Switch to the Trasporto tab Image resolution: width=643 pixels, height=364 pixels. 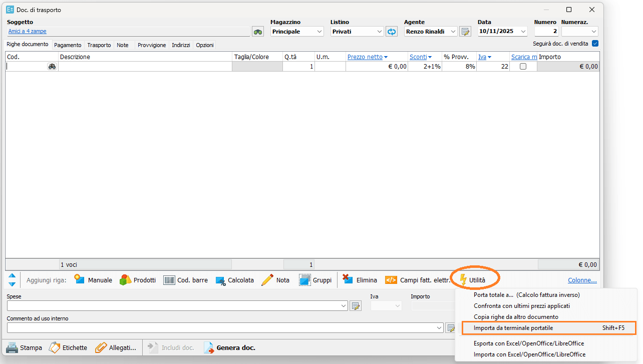(x=99, y=45)
